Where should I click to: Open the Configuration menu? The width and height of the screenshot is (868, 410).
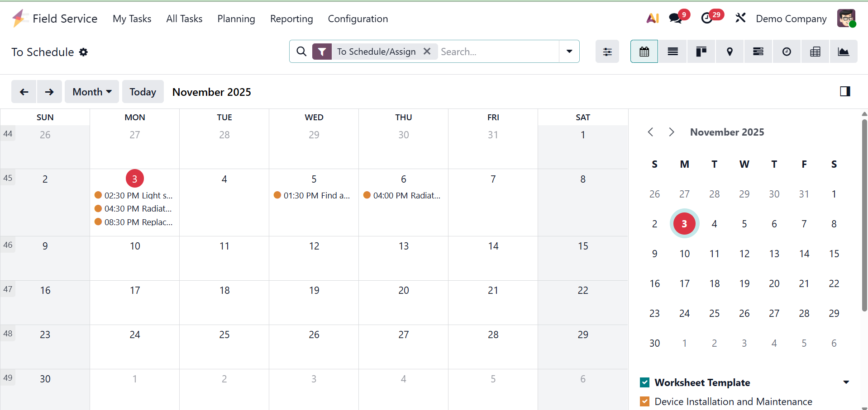point(358,19)
